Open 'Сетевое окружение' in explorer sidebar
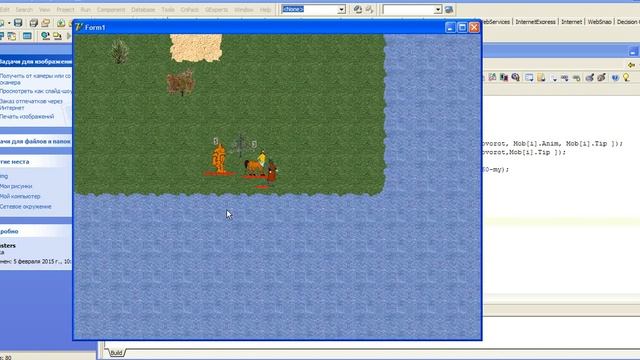640x360 pixels. pos(26,207)
